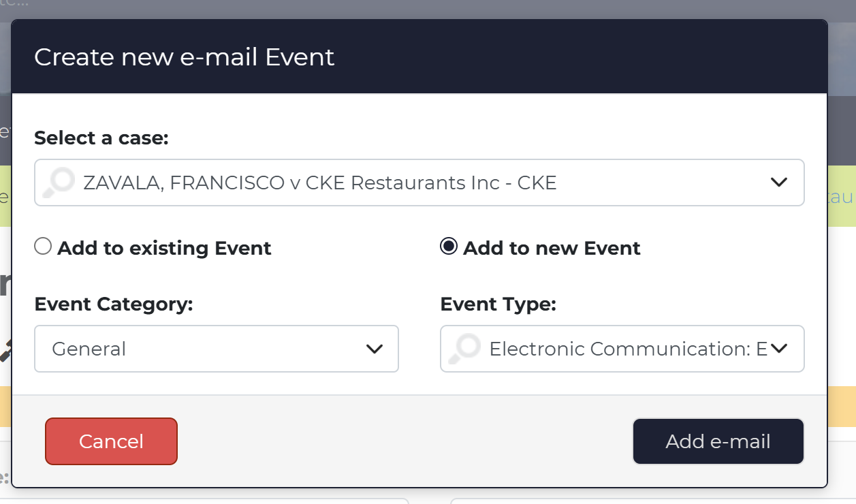Viewport: 856px width, 504px height.
Task: Confirm with the Add e-mail button
Action: [718, 441]
